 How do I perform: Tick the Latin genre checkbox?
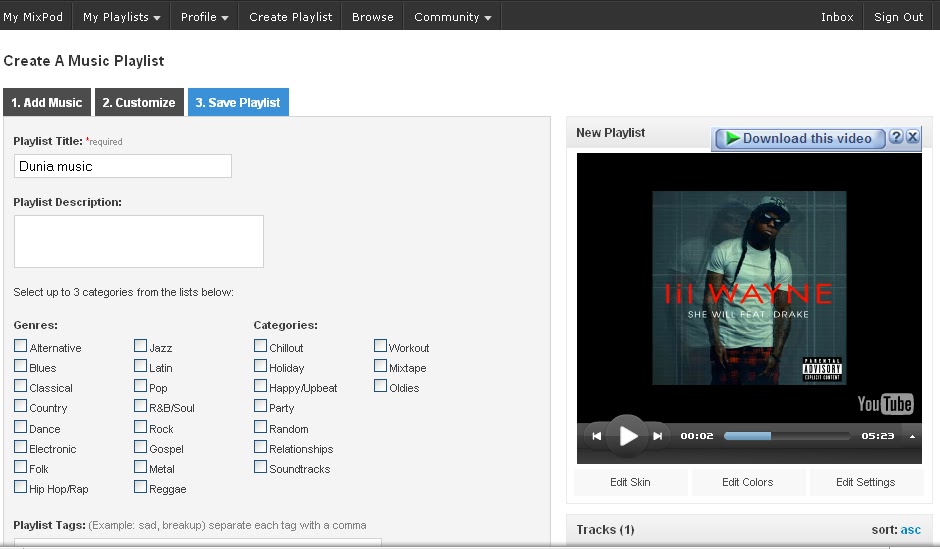[x=140, y=366]
